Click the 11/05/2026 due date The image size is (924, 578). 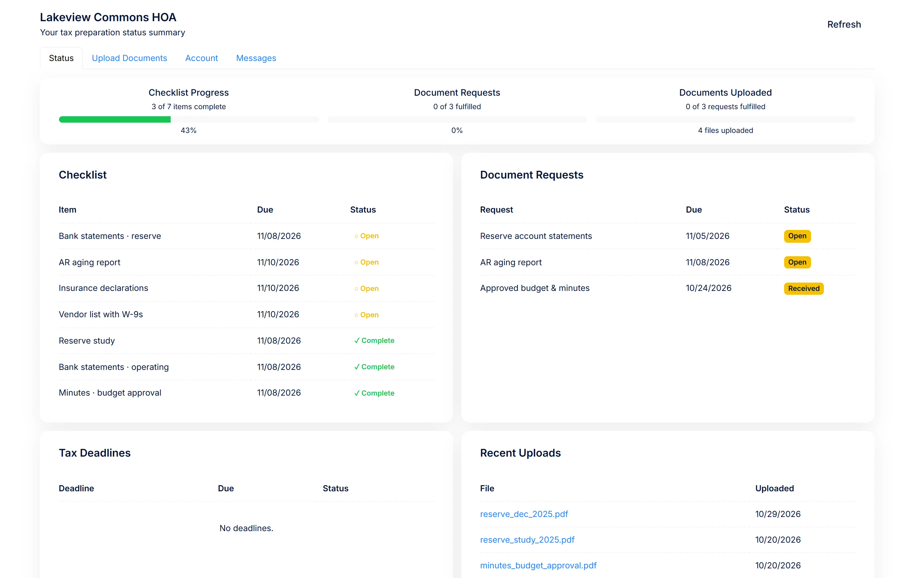(x=707, y=236)
